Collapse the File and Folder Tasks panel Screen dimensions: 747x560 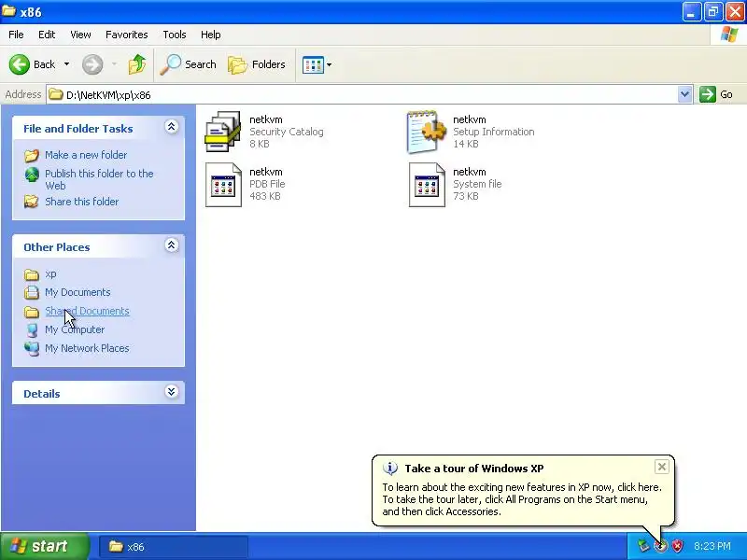pos(172,127)
